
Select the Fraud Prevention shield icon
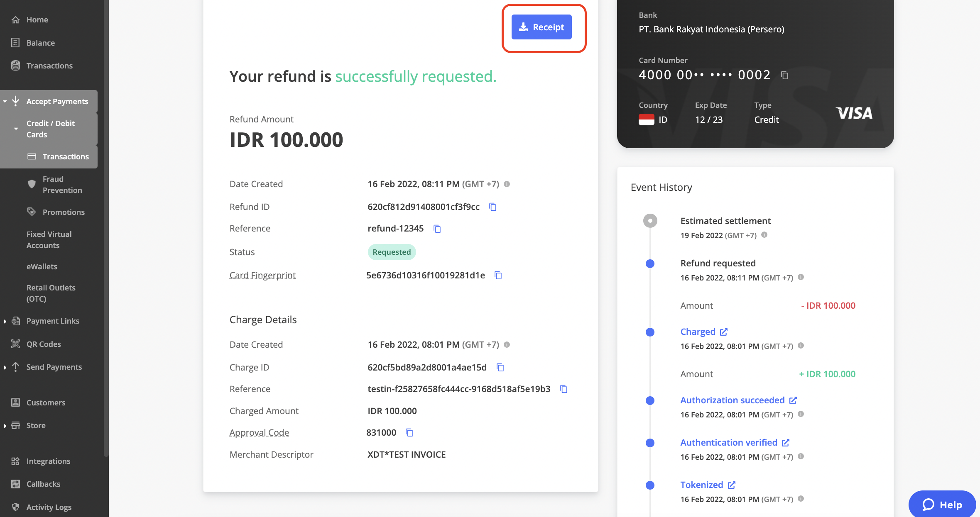[x=32, y=184]
